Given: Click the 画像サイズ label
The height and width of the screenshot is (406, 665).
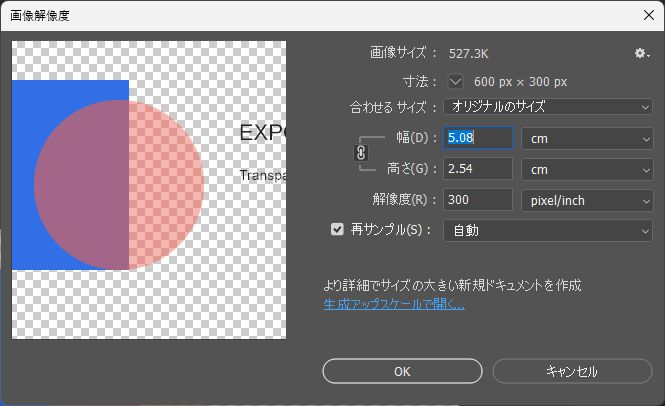Looking at the screenshot, I should pyautogui.click(x=403, y=53).
